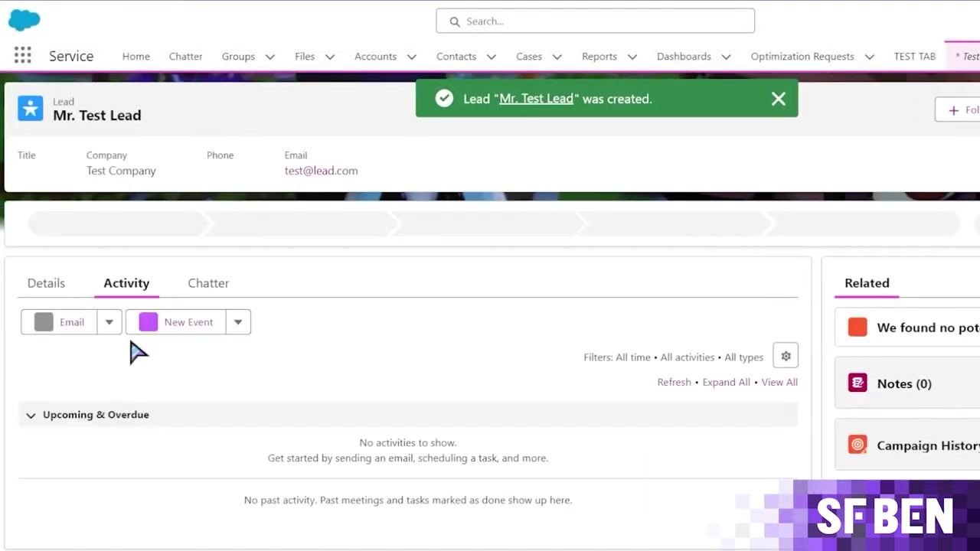
Task: Click the Refresh link
Action: click(x=674, y=382)
